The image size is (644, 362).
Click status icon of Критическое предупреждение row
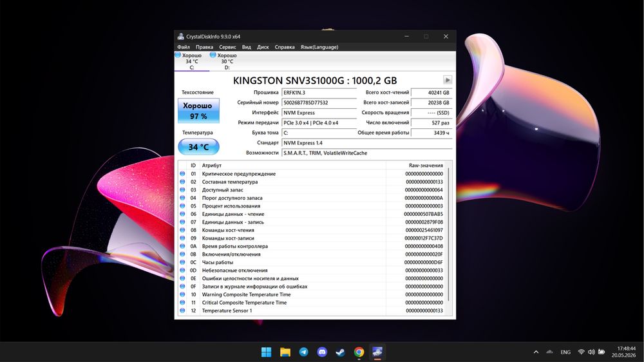pos(182,174)
